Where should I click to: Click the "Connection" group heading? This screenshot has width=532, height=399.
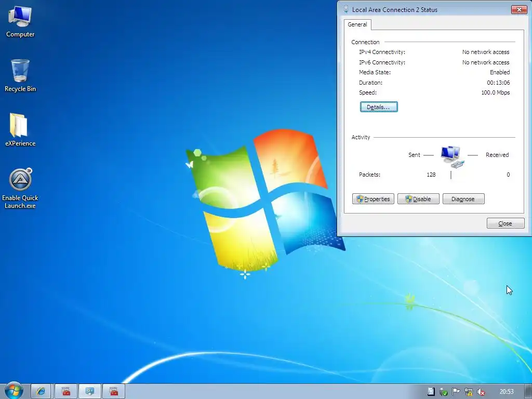[365, 42]
